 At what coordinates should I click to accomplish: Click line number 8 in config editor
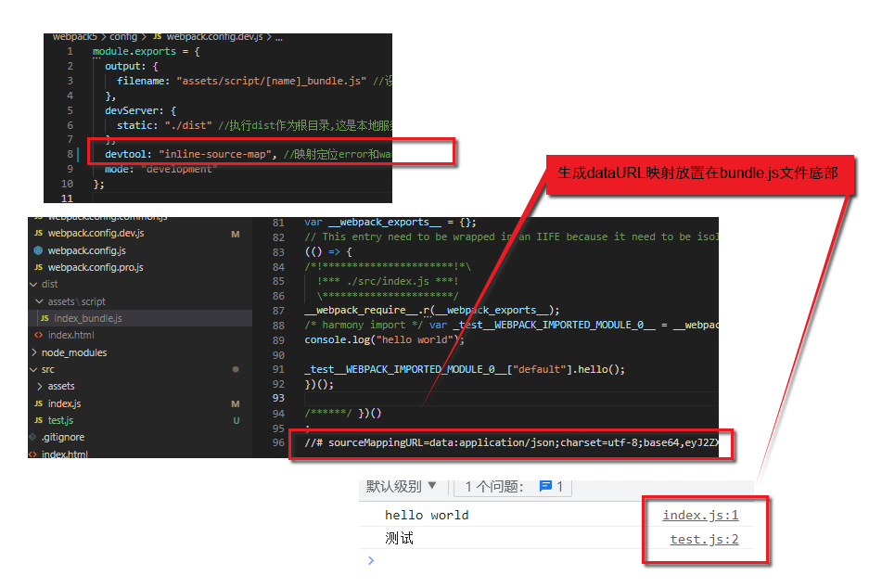[70, 154]
